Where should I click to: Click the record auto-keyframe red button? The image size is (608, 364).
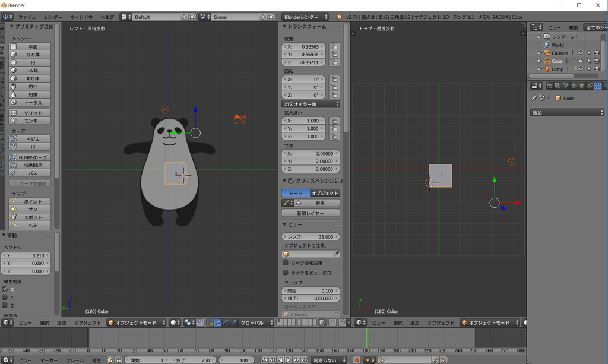click(x=357, y=360)
